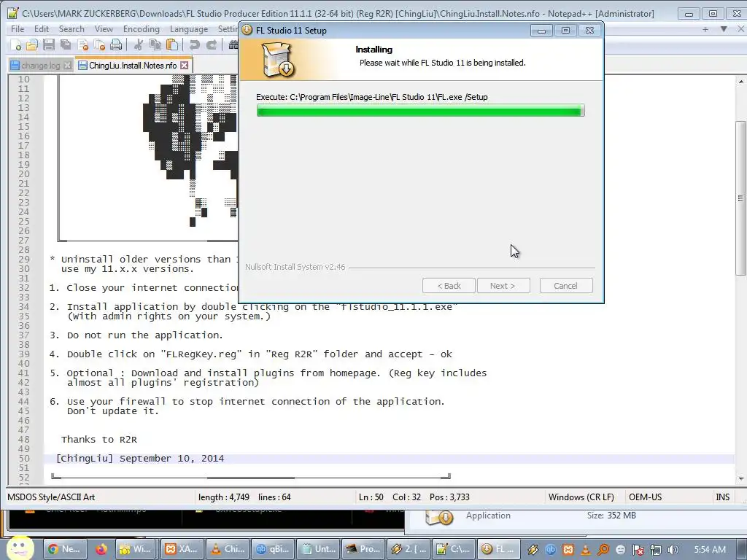Close all documents via toolbar icon
This screenshot has height=560, width=747.
pyautogui.click(x=99, y=45)
